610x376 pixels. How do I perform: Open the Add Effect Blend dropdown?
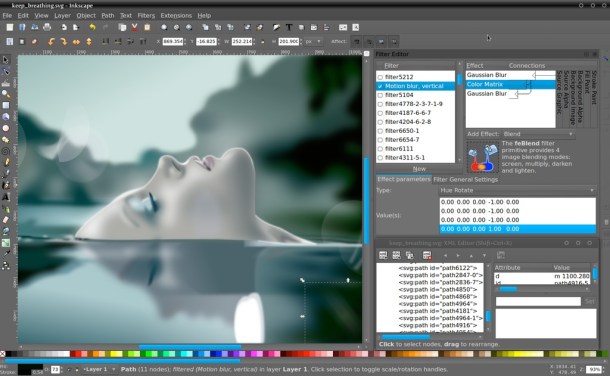(x=538, y=134)
